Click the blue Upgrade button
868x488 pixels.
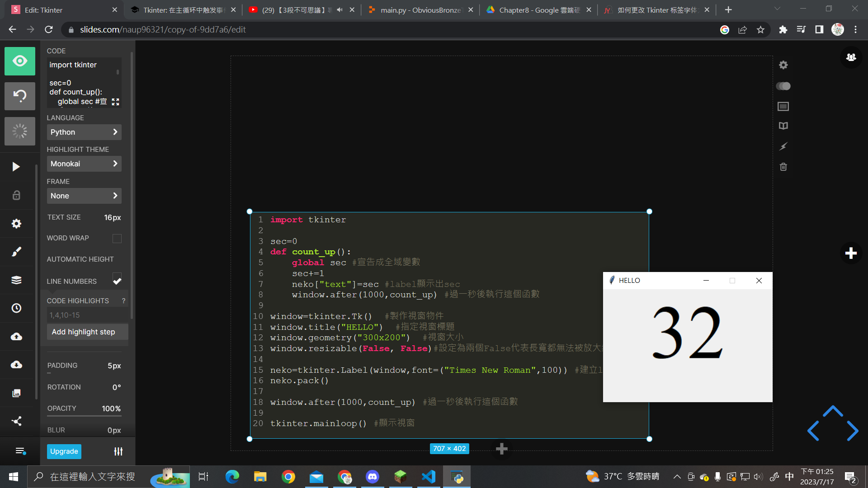pyautogui.click(x=64, y=451)
